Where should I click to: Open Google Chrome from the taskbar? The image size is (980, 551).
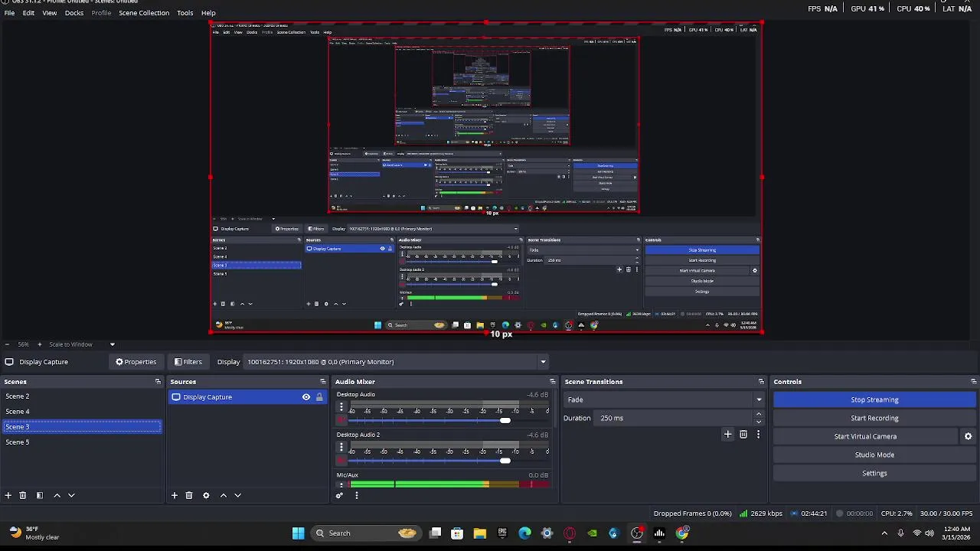682,533
